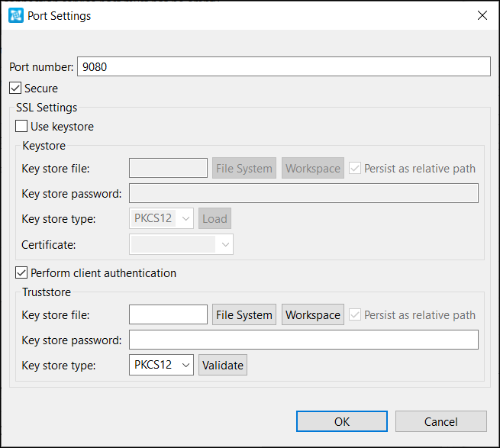Click Keystore Persist as relative path checkbox
Screen dimensions: 500x448
pos(355,168)
